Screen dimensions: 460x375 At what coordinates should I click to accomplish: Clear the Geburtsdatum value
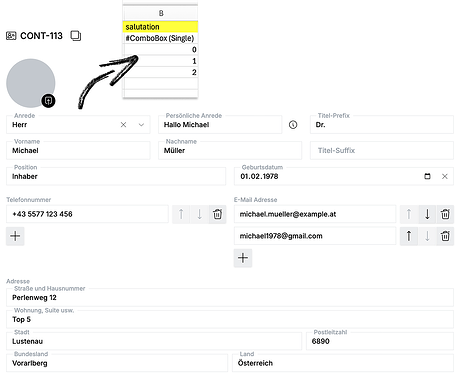click(445, 176)
